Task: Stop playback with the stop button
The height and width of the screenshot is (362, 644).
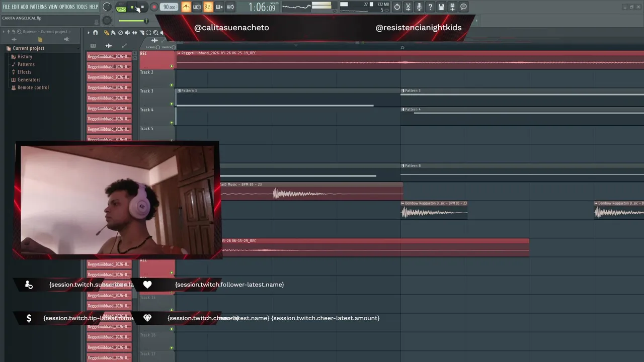Action: click(x=142, y=7)
